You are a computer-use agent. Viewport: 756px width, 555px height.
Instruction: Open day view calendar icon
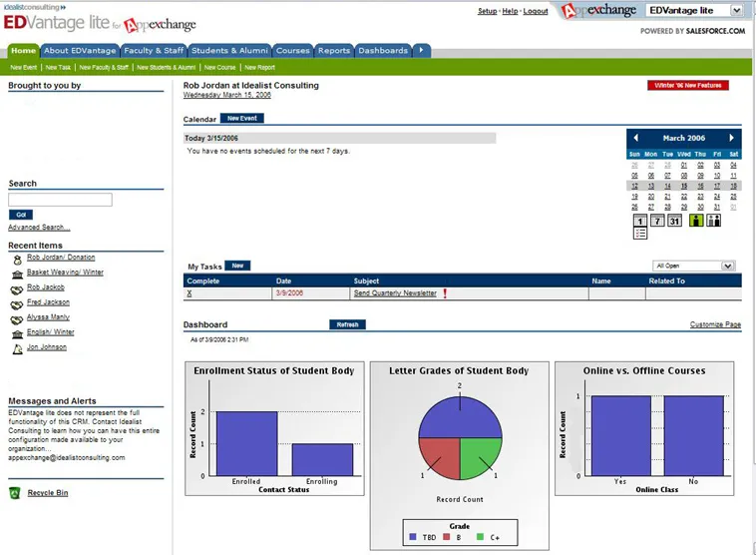[x=639, y=221]
